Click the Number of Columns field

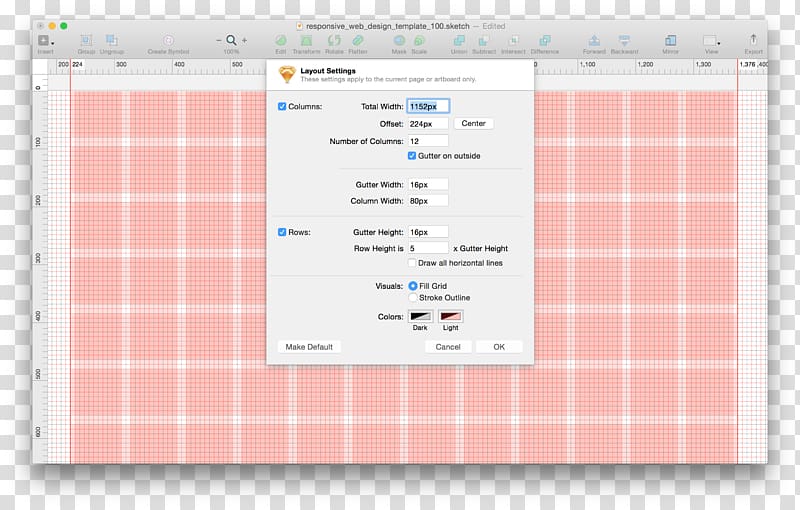(x=428, y=141)
